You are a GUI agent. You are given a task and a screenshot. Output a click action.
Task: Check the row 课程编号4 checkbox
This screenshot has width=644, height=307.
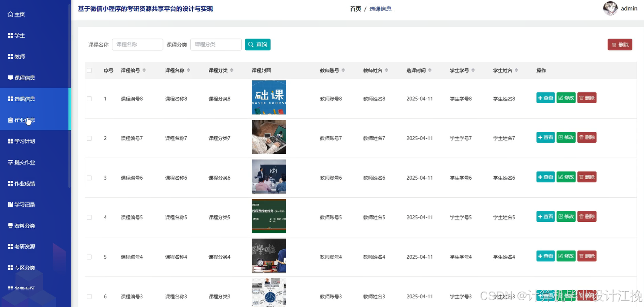coord(89,257)
